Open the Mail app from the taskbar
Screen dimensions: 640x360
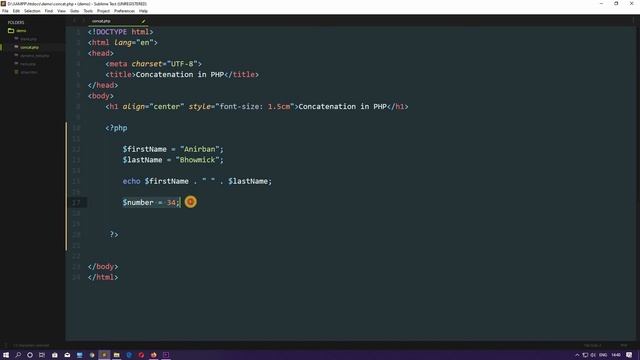(x=67, y=355)
